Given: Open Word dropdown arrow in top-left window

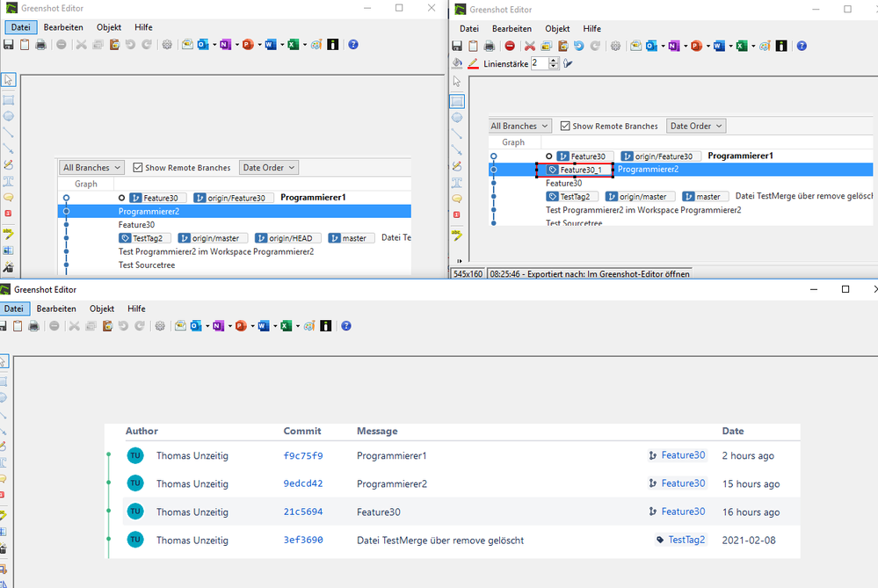Looking at the screenshot, I should coord(281,44).
